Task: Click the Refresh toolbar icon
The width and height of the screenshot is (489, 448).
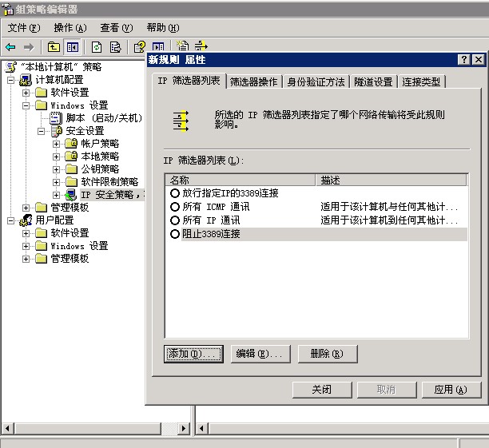Action: (x=97, y=47)
